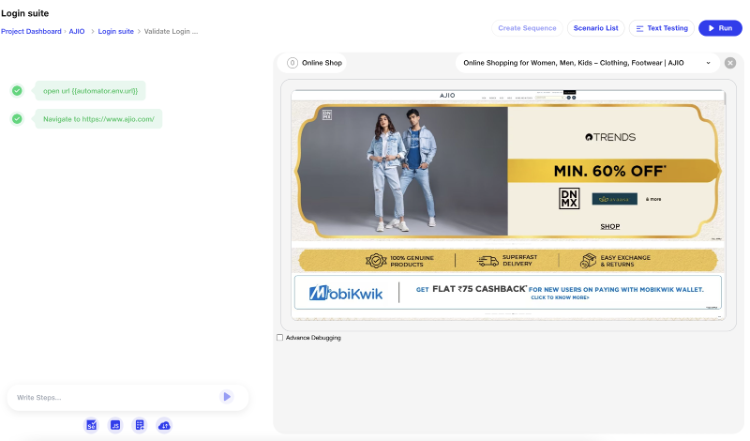
Task: Open the Login suite breadcrumb link
Action: (x=116, y=32)
